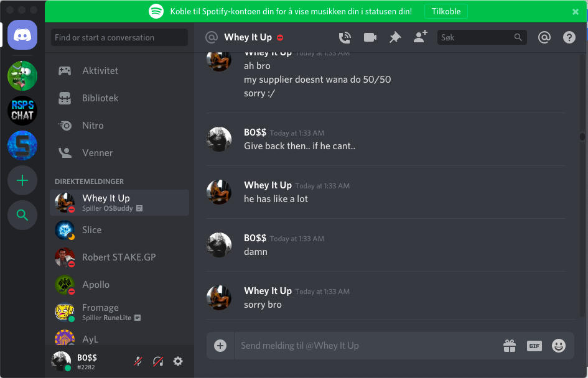Open Bibliotek tab
This screenshot has height=378, width=588.
(119, 98)
